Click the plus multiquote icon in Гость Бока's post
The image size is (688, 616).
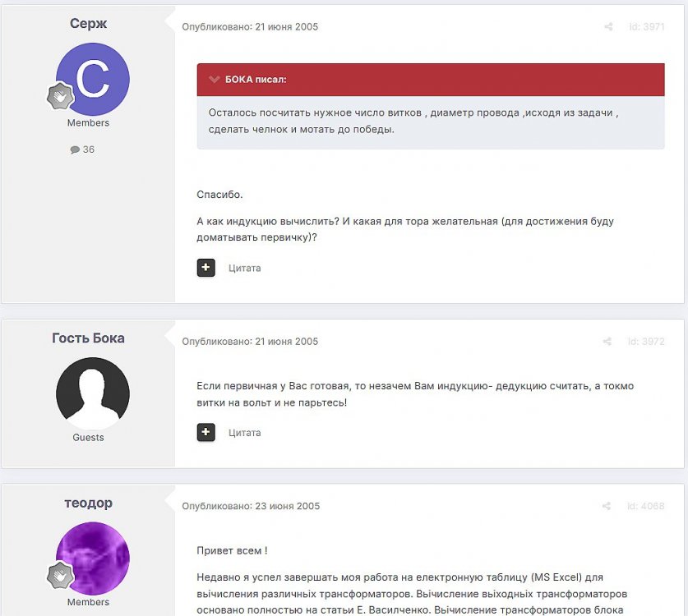click(206, 432)
